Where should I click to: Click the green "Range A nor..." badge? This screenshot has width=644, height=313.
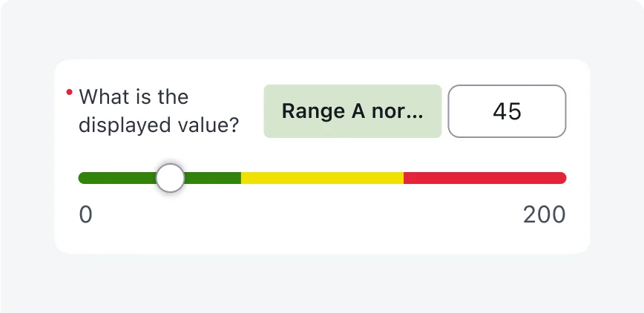352,111
